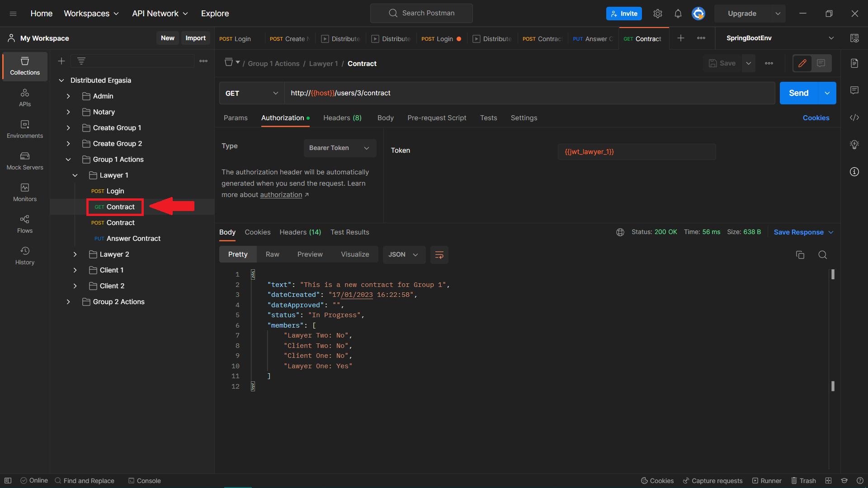Click the Import button
The height and width of the screenshot is (488, 868).
tap(195, 38)
